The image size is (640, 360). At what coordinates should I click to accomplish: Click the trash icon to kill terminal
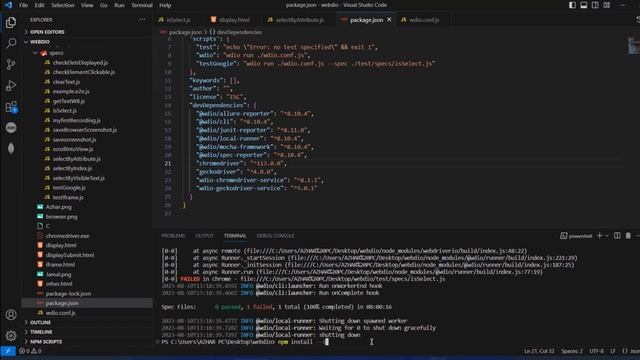pyautogui.click(x=628, y=236)
